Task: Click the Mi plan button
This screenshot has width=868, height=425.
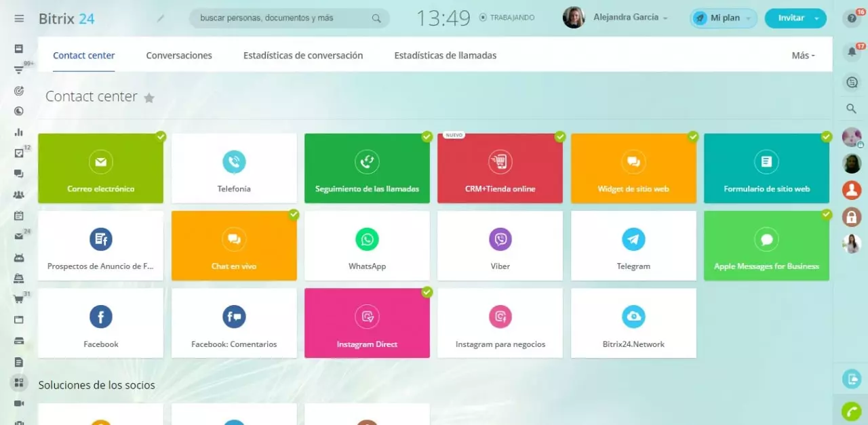Action: coord(724,18)
